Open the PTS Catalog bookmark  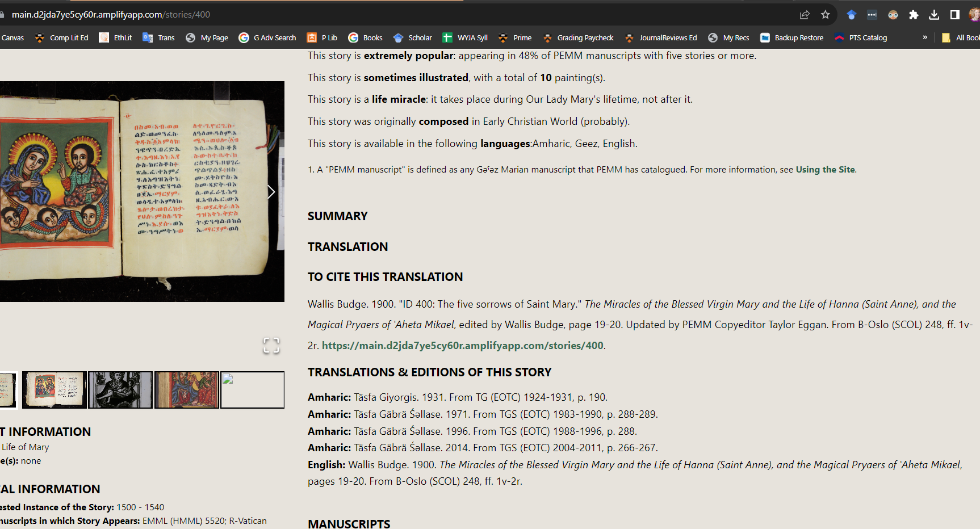pyautogui.click(x=867, y=37)
